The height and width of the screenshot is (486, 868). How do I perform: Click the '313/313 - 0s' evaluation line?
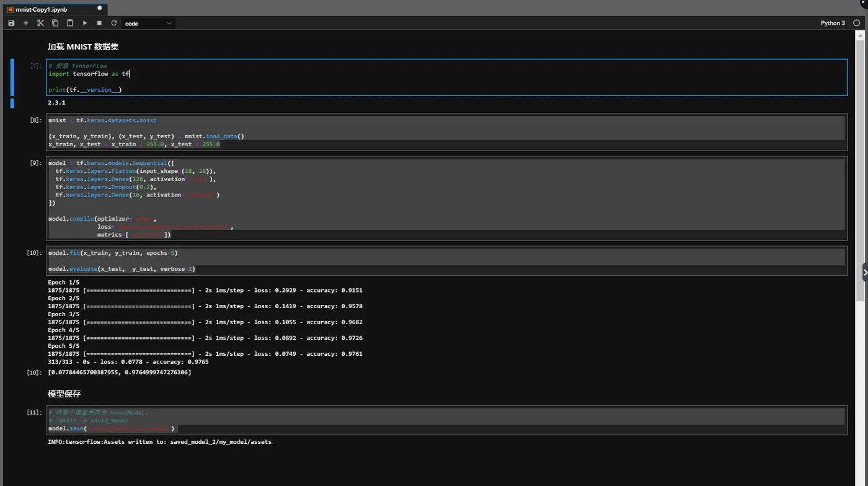point(128,362)
